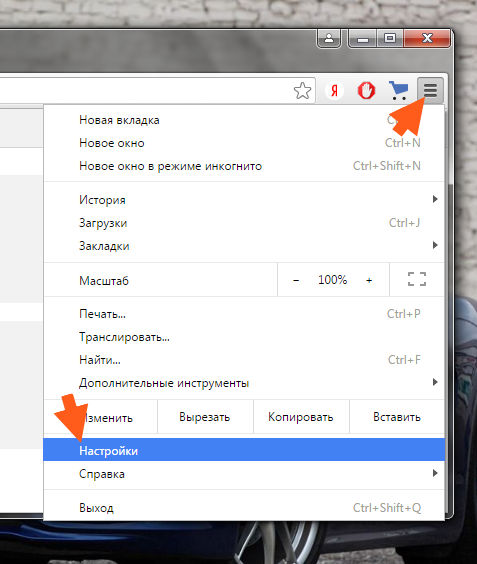Choose Найти... menu item
This screenshot has width=477, height=564.
tap(244, 360)
